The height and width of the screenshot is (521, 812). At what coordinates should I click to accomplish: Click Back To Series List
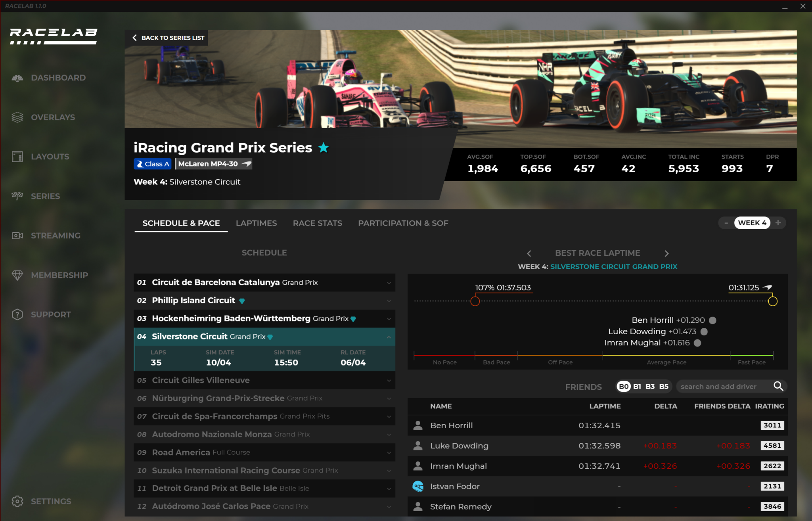coord(168,38)
